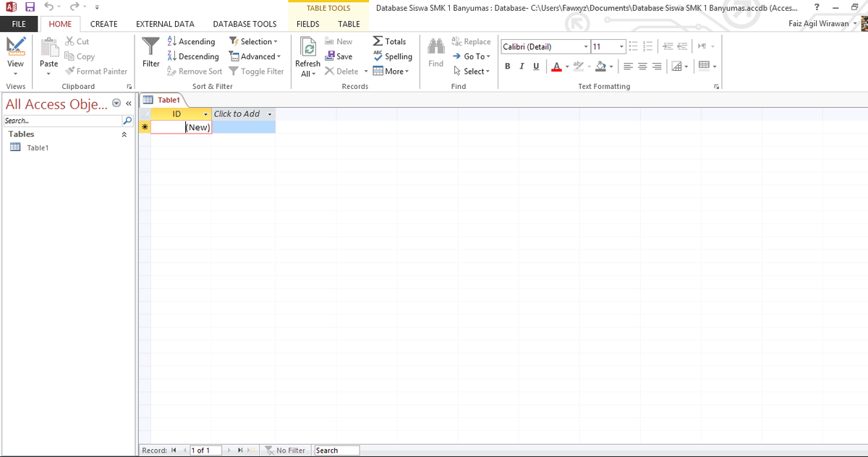Switch to TABLE tab under Table Tools
The image size is (868, 457).
coord(349,24)
